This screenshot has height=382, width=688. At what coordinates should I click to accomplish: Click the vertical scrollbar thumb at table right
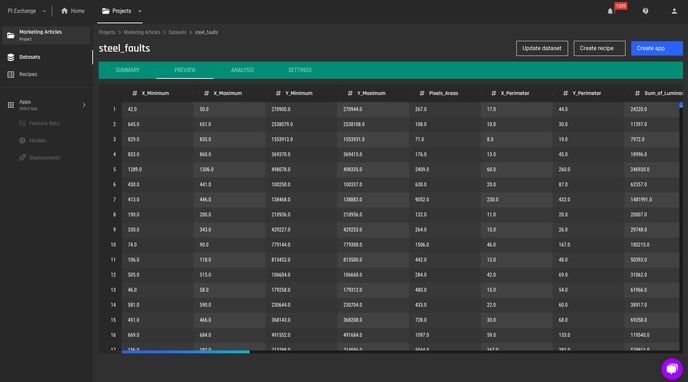(681, 105)
